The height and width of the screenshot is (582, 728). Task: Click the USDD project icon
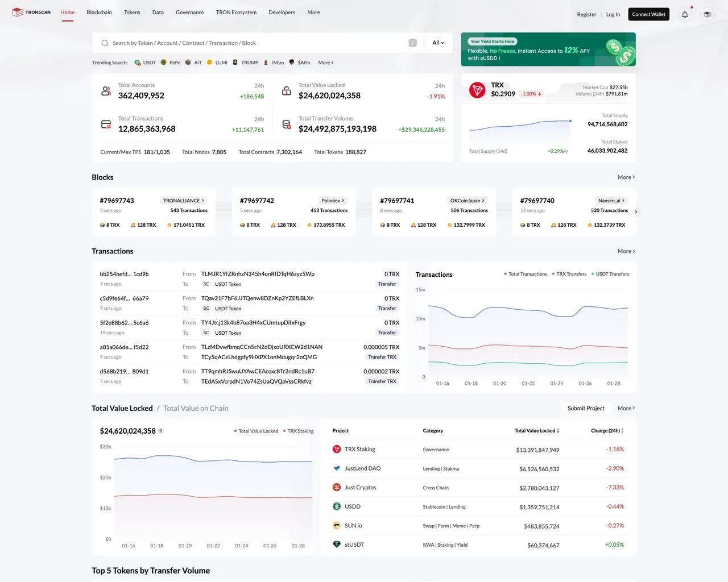pos(337,506)
